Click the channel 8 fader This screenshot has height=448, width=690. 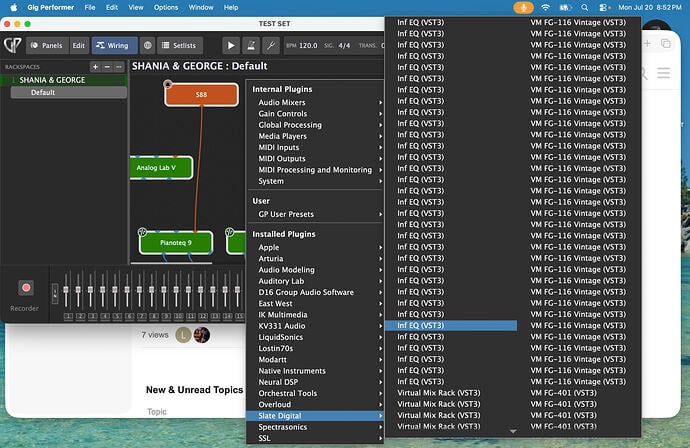point(152,290)
